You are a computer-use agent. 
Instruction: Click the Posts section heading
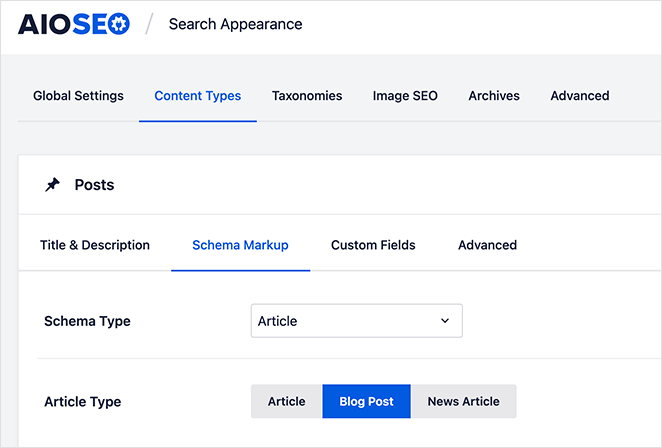click(x=95, y=185)
